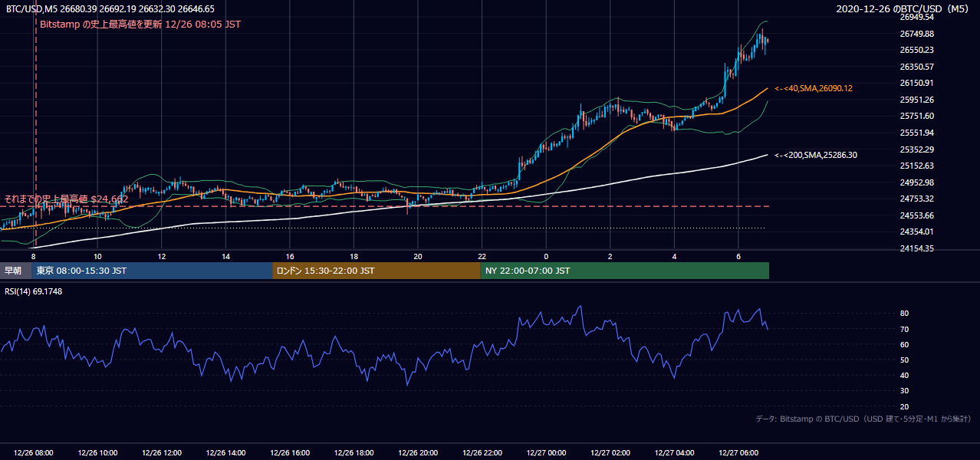Click the bottom time label 12/26 12:00
The width and height of the screenshot is (980, 460).
point(162,453)
